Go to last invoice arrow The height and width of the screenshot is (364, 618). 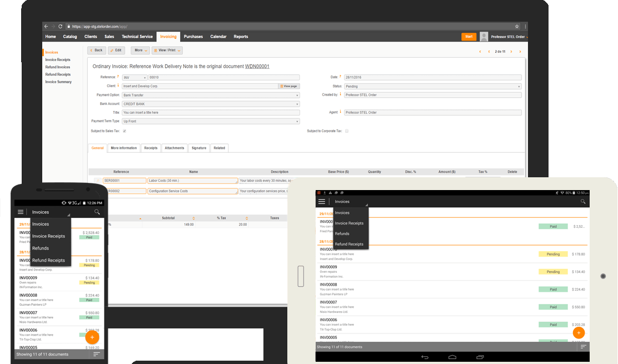pos(520,52)
